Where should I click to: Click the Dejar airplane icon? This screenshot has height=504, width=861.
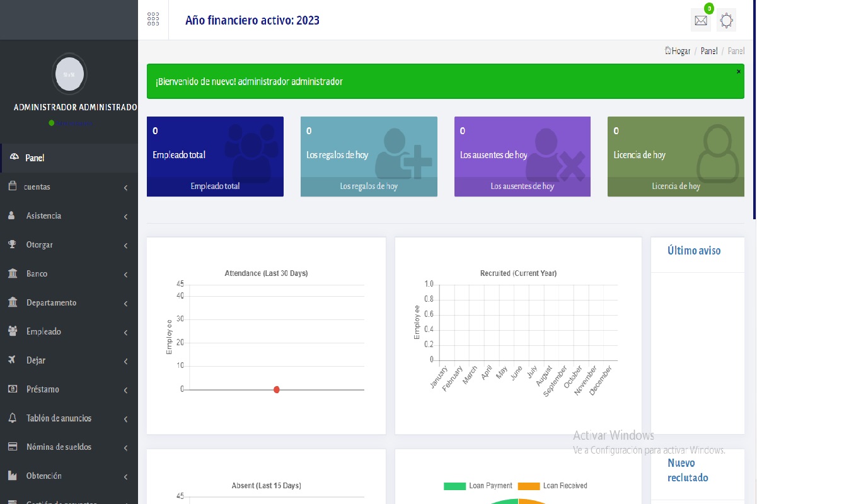click(x=12, y=360)
